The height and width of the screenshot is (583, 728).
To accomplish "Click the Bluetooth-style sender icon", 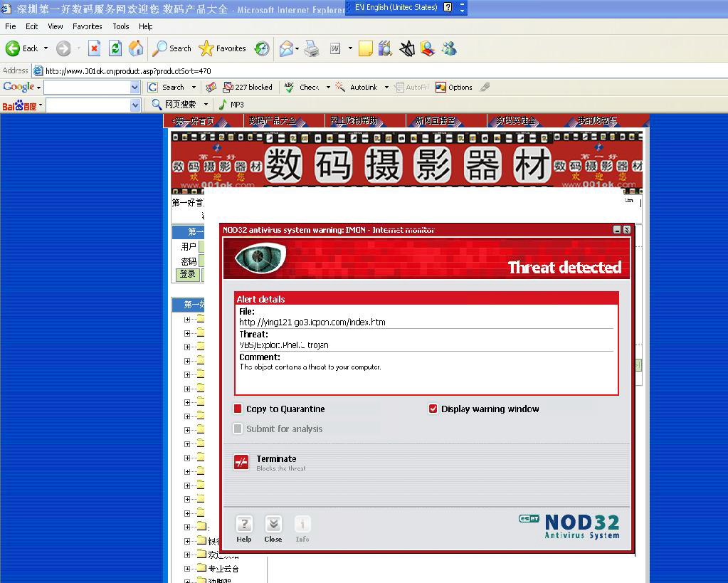I will 407,48.
